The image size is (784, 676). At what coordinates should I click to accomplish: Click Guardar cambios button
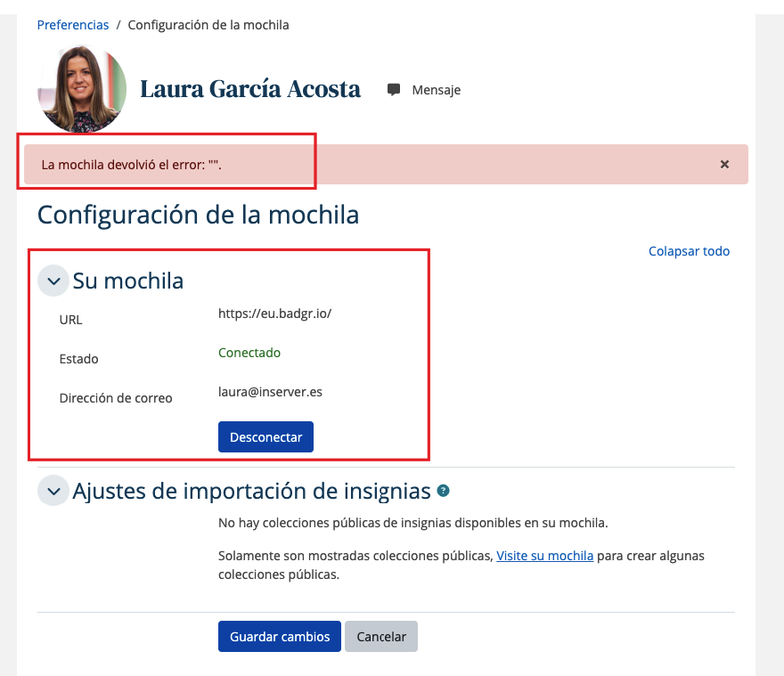[x=280, y=637]
